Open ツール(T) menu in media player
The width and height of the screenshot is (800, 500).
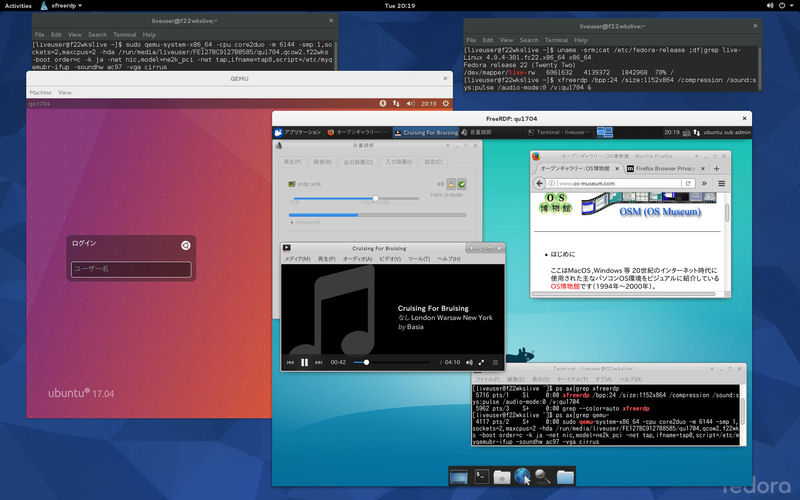click(x=419, y=259)
